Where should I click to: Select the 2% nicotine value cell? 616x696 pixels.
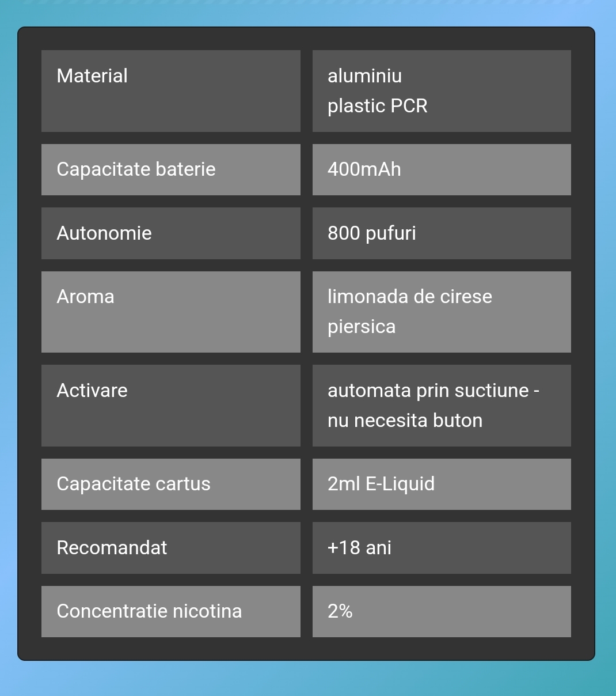click(442, 611)
